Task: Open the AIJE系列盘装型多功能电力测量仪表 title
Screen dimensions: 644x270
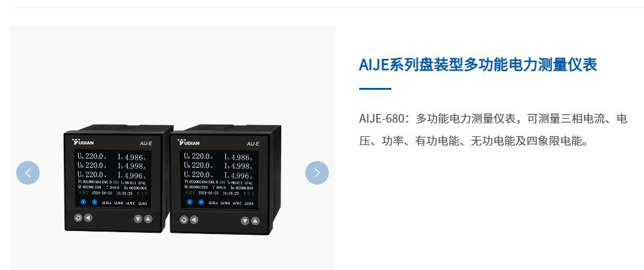Action: 478,65
